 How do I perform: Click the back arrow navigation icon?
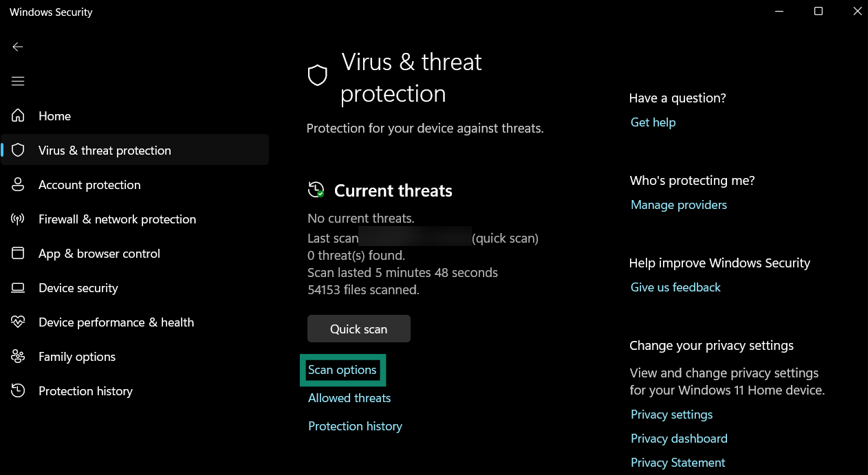17,47
